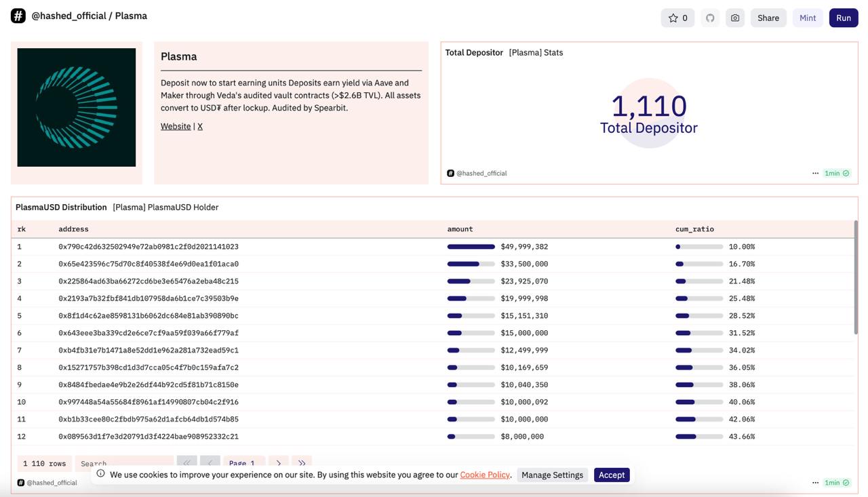Image resolution: width=868 pixels, height=497 pixels.
Task: Take a screenshot with camera icon
Action: pos(735,18)
